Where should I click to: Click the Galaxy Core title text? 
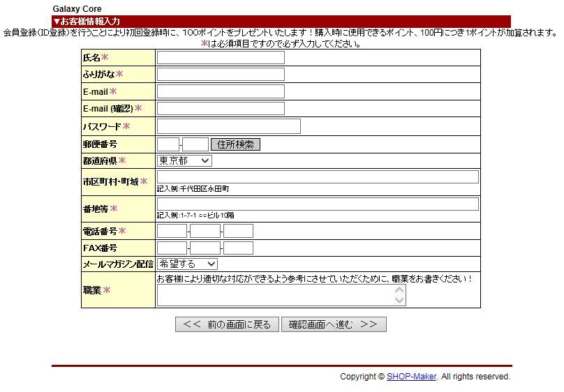point(77,9)
